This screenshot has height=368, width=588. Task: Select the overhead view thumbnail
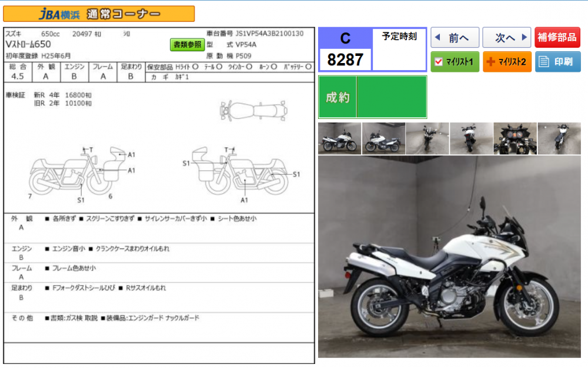click(559, 138)
